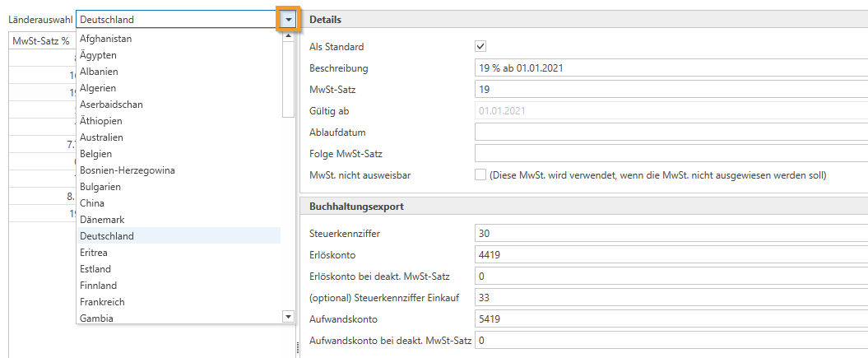Choose Bosnien-Herzegowina list entry

(127, 170)
